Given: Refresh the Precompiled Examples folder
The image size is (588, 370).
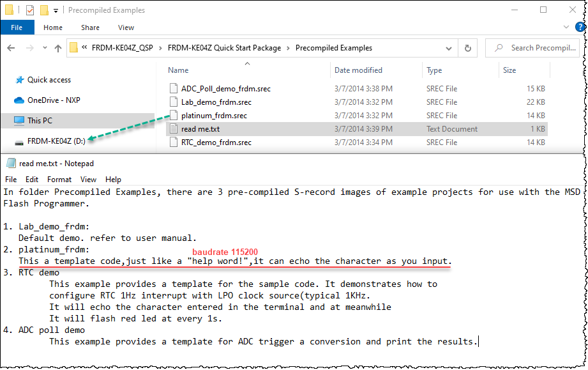Looking at the screenshot, I should click(467, 48).
